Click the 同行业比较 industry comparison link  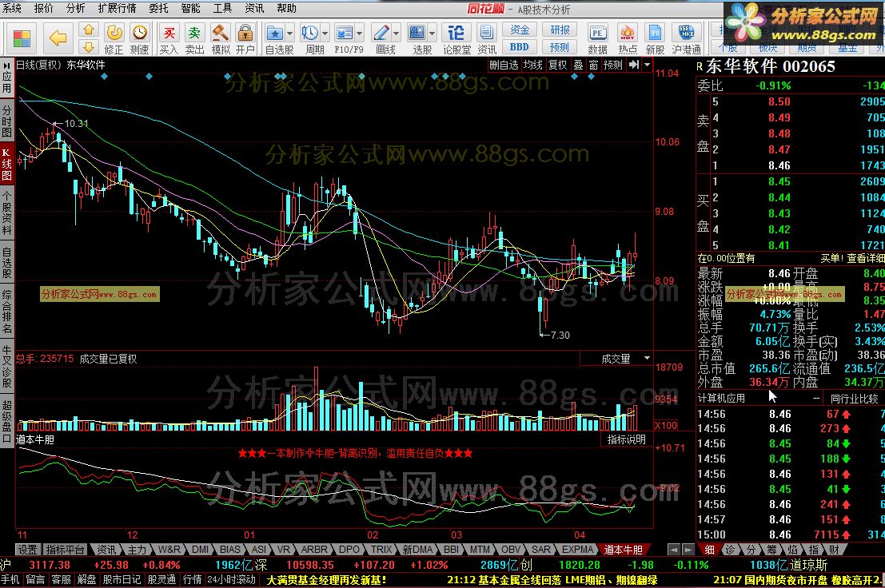(854, 399)
